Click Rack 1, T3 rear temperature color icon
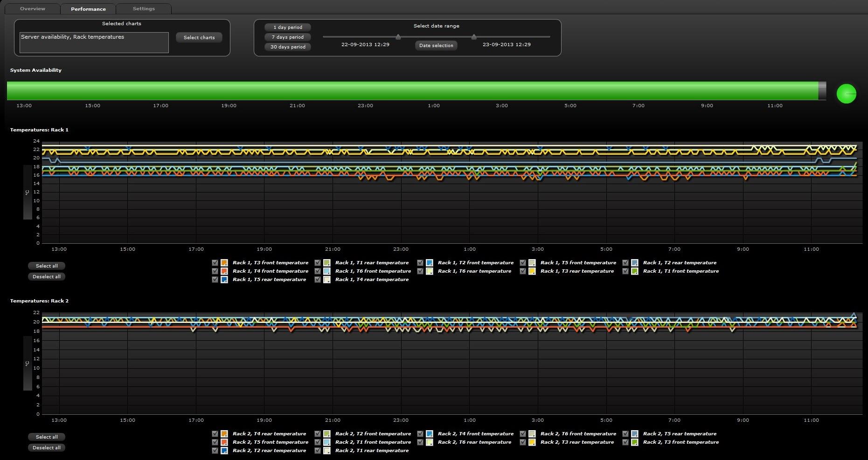Screen dimensions: 868x460 pyautogui.click(x=532, y=271)
